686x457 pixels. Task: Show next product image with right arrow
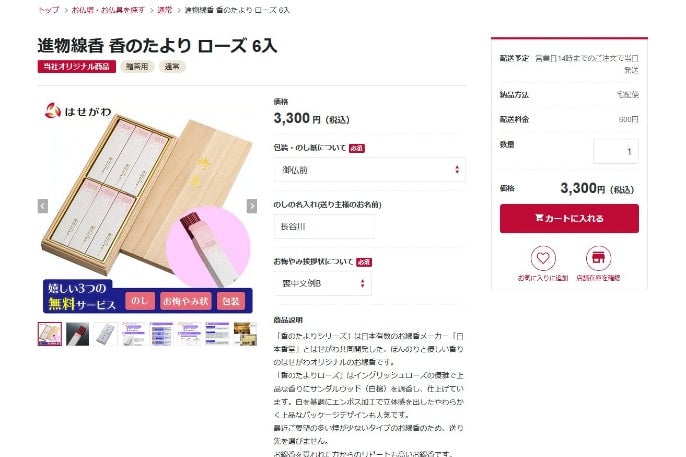pos(252,206)
